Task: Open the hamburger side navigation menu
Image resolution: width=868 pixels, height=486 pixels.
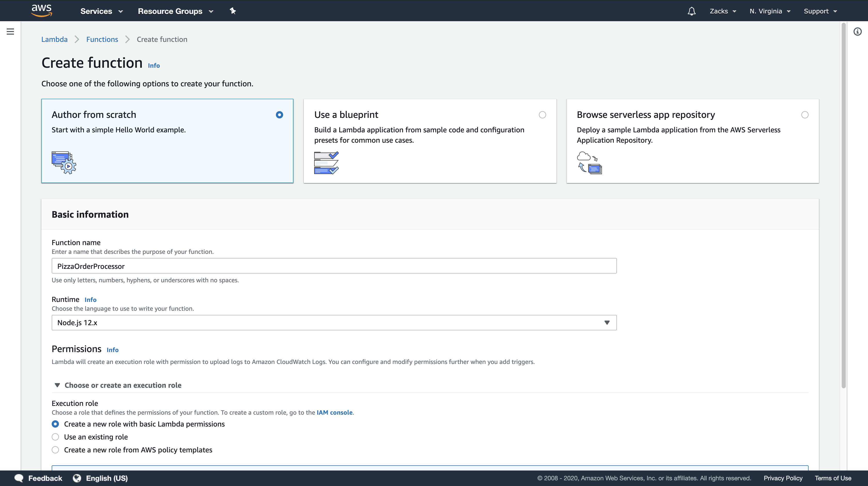Action: pos(10,32)
